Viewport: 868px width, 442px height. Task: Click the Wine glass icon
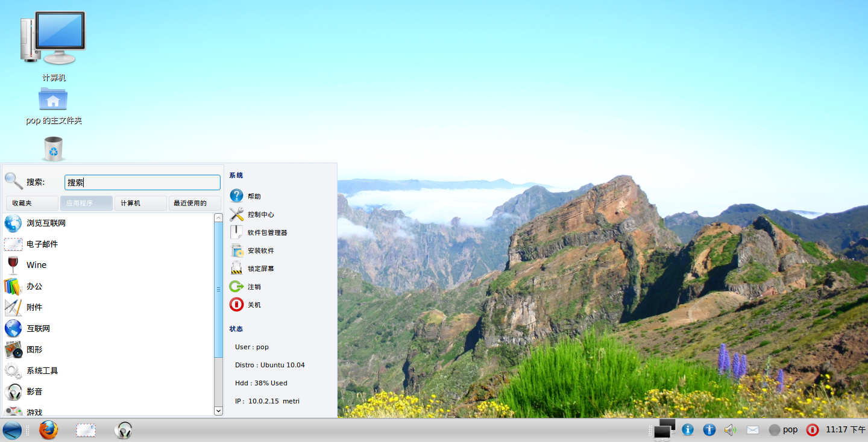click(x=13, y=265)
